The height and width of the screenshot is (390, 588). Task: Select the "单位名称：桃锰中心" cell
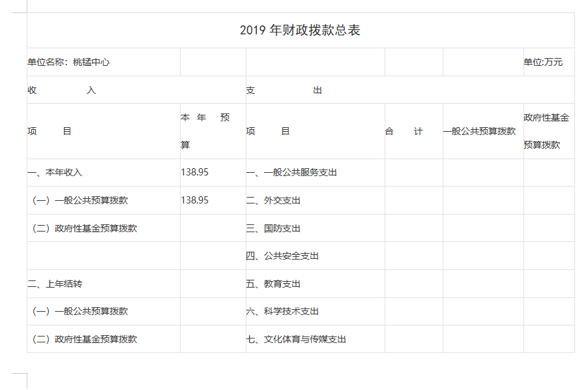pos(68,63)
